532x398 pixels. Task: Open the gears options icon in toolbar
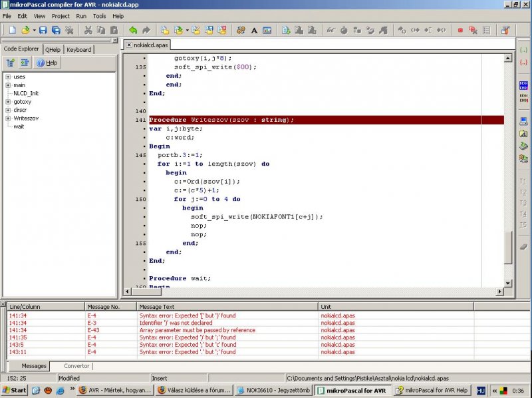tap(241, 30)
